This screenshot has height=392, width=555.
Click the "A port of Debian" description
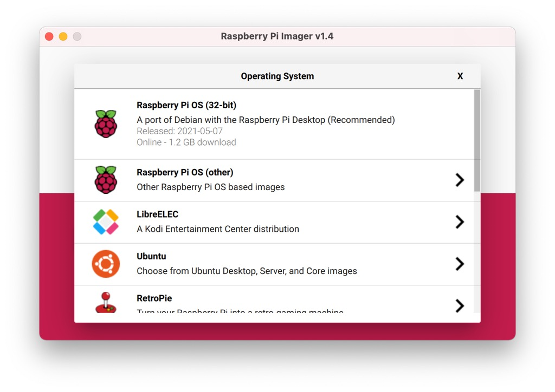coord(266,120)
